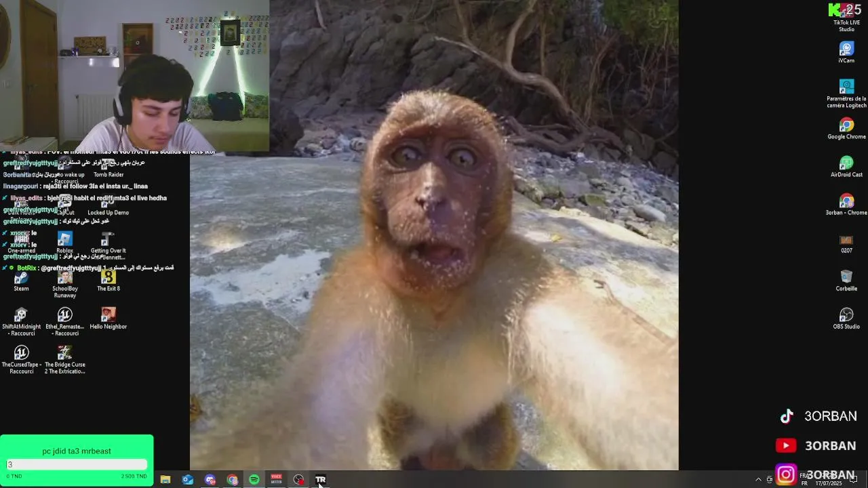Image resolution: width=868 pixels, height=488 pixels.
Task: Click the 'pc jdid ta3 mrbeast' donation goal bar
Action: point(77,464)
